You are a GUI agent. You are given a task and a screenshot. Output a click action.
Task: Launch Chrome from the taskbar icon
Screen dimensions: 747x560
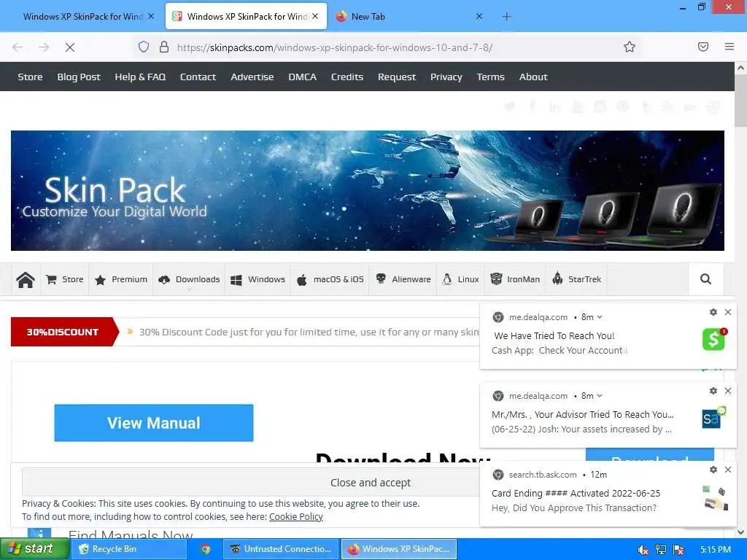pos(205,549)
